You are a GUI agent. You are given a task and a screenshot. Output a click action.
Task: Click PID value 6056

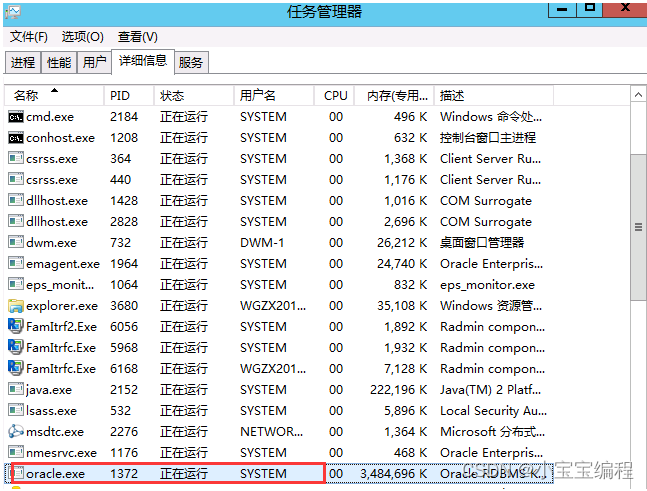[124, 327]
